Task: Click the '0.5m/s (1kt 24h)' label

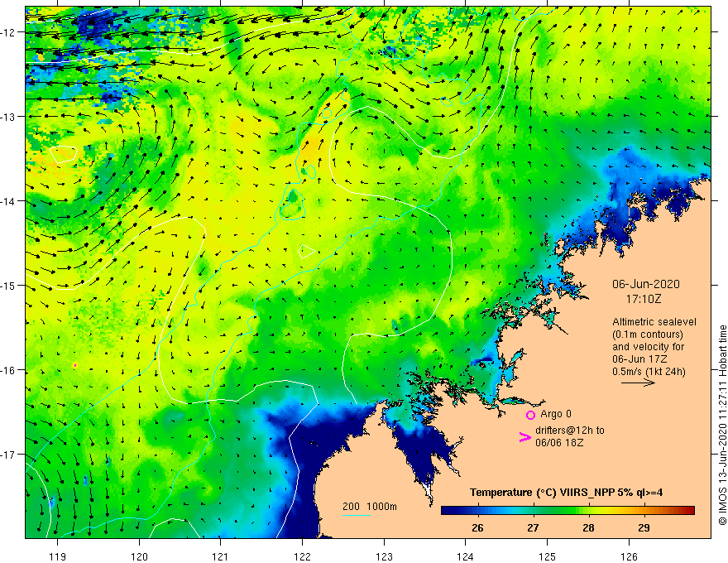Action: click(x=649, y=372)
